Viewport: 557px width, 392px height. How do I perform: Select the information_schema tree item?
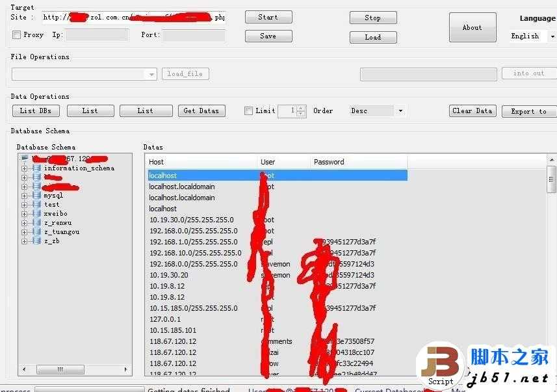click(x=79, y=168)
